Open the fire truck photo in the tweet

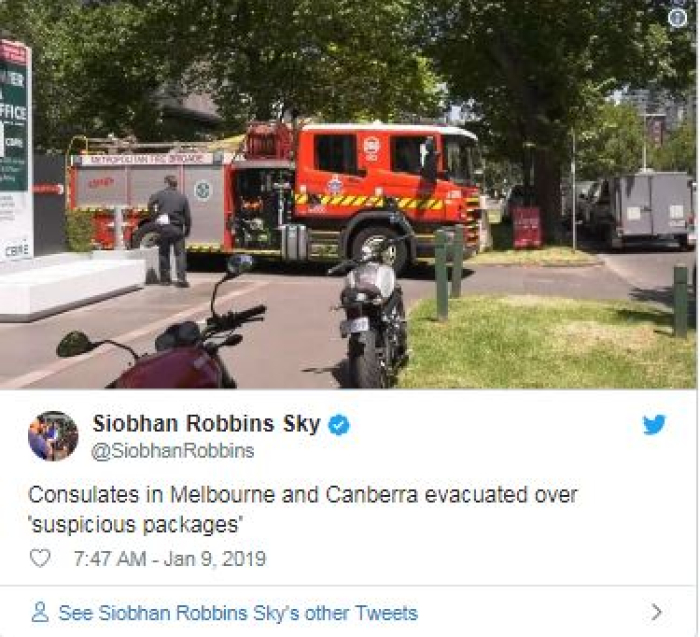pos(348,194)
